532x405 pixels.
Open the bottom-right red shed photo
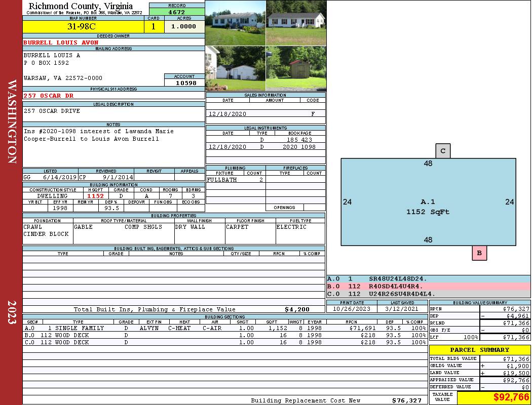pyautogui.click(x=296, y=68)
